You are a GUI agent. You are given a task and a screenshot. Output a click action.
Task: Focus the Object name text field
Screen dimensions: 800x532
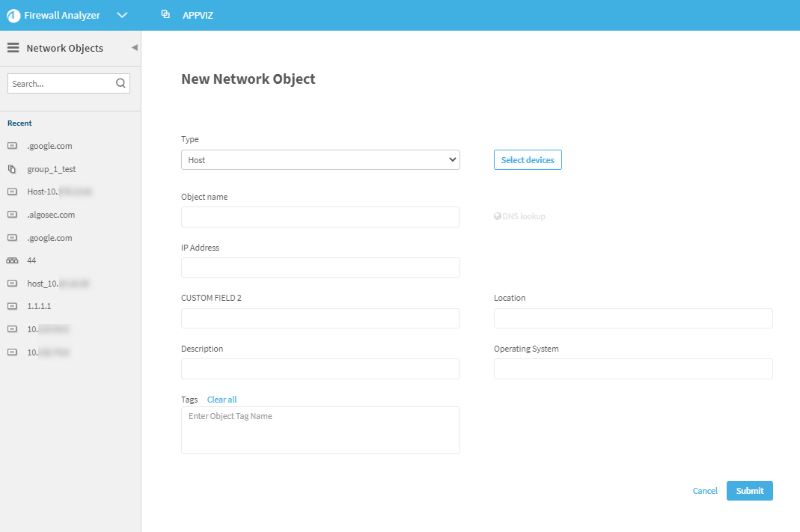pos(320,217)
